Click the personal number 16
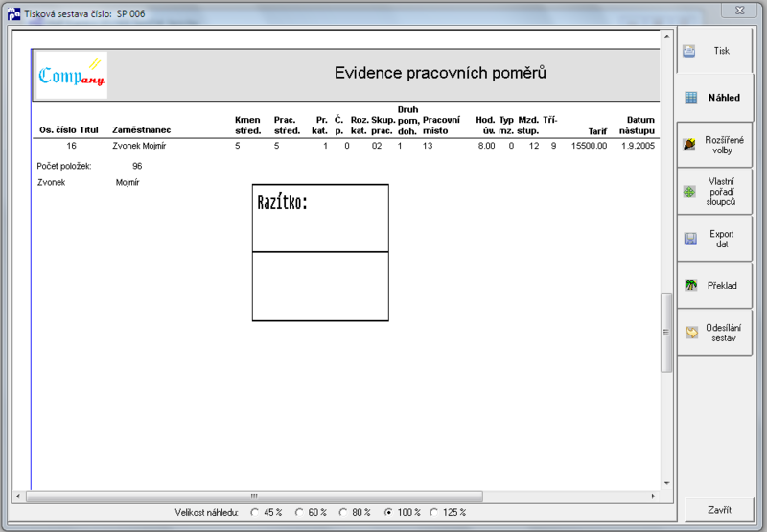Image resolution: width=767 pixels, height=532 pixels. pyautogui.click(x=71, y=146)
